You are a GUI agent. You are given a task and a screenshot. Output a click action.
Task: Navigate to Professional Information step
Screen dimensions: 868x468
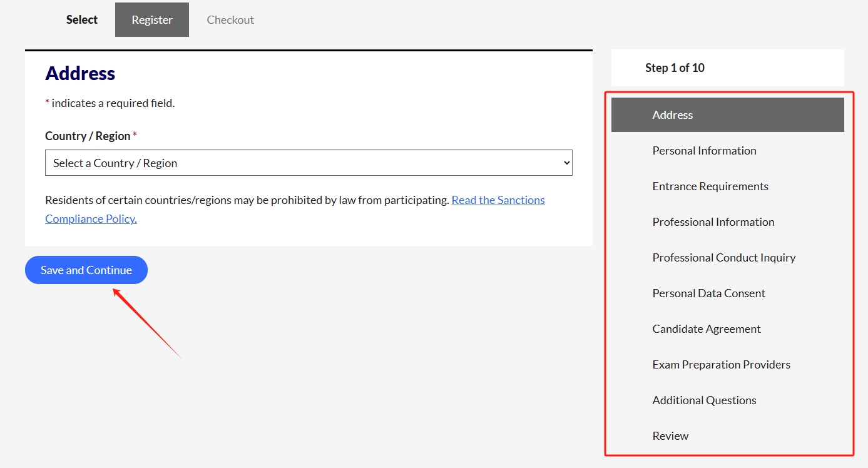point(713,222)
